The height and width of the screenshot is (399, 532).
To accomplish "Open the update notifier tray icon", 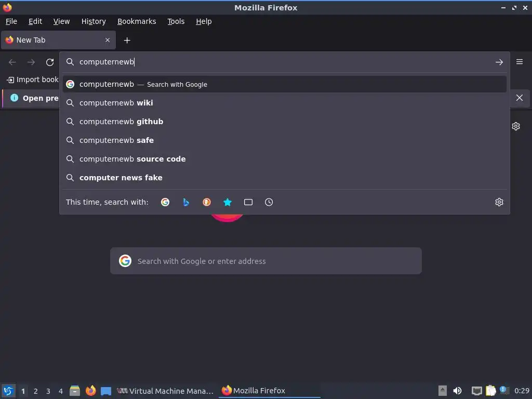I will (x=504, y=390).
